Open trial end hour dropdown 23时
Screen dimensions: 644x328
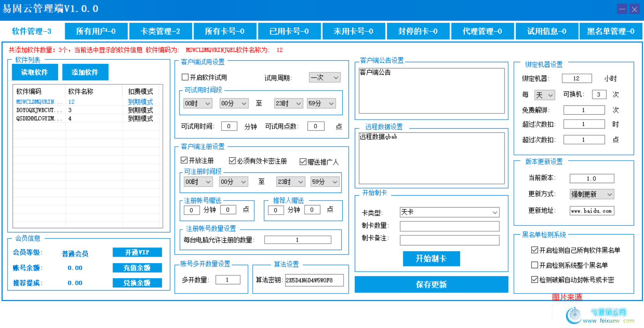[x=288, y=103]
